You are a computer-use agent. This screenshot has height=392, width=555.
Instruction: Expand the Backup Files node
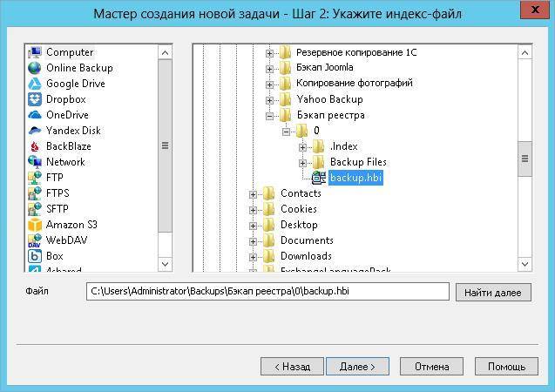[x=302, y=163]
